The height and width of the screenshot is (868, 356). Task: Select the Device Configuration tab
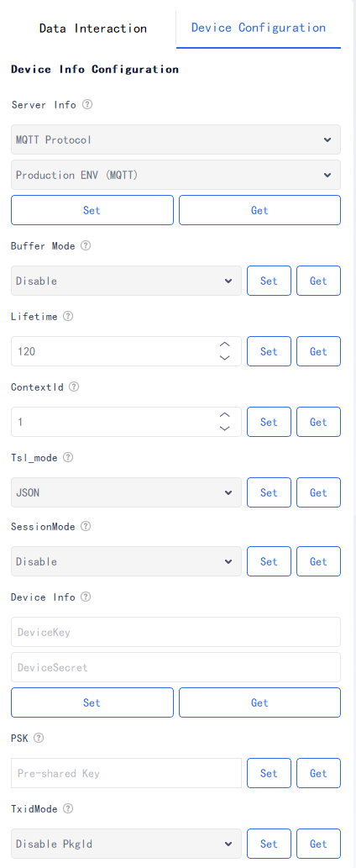coord(258,28)
